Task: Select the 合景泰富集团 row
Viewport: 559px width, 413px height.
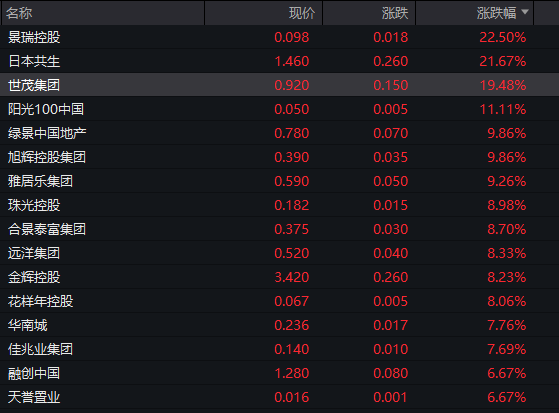Action: 280,229
